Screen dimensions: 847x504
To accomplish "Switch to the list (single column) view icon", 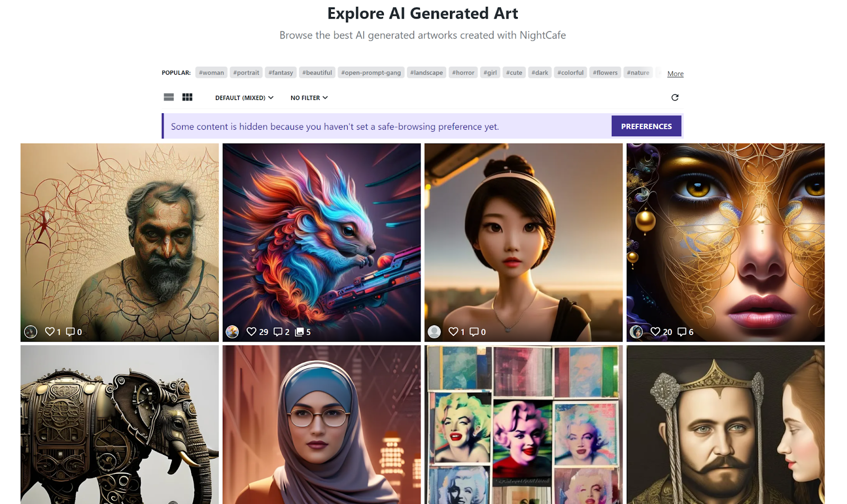I will tap(169, 97).
